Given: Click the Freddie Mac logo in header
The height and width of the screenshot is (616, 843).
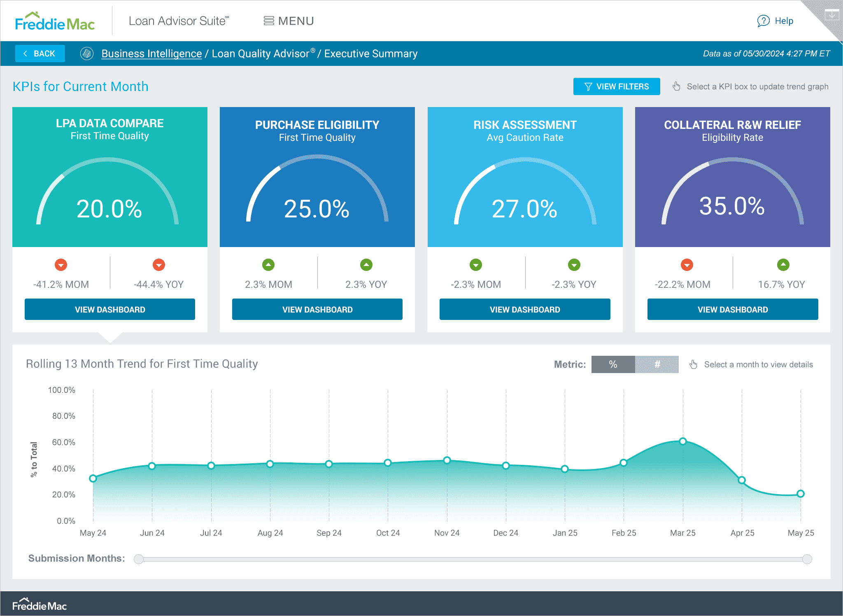Looking at the screenshot, I should [55, 21].
